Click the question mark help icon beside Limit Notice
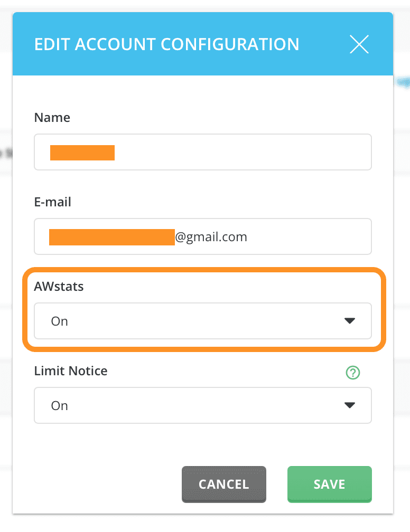Viewport: 410px width, 532px height. pos(352,373)
